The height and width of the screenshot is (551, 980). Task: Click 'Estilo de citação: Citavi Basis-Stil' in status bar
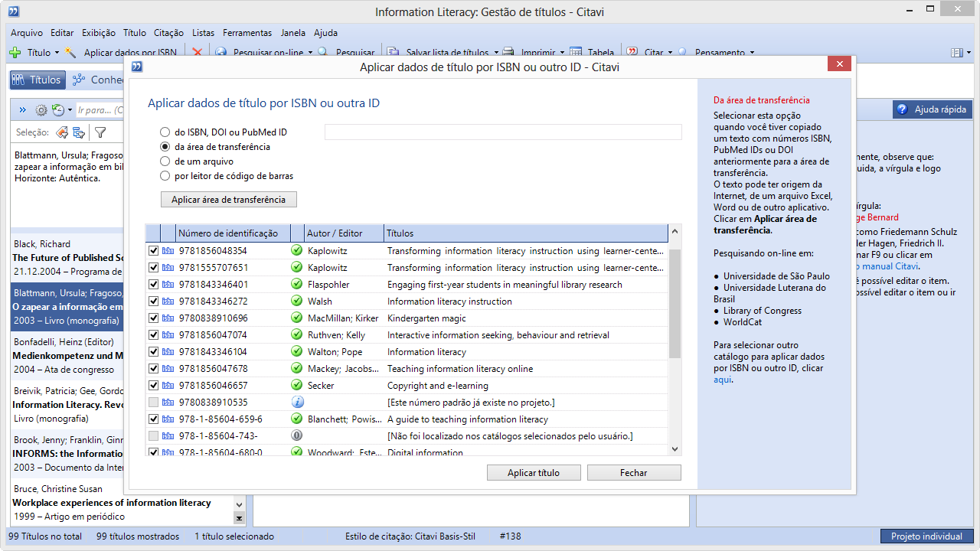(410, 536)
